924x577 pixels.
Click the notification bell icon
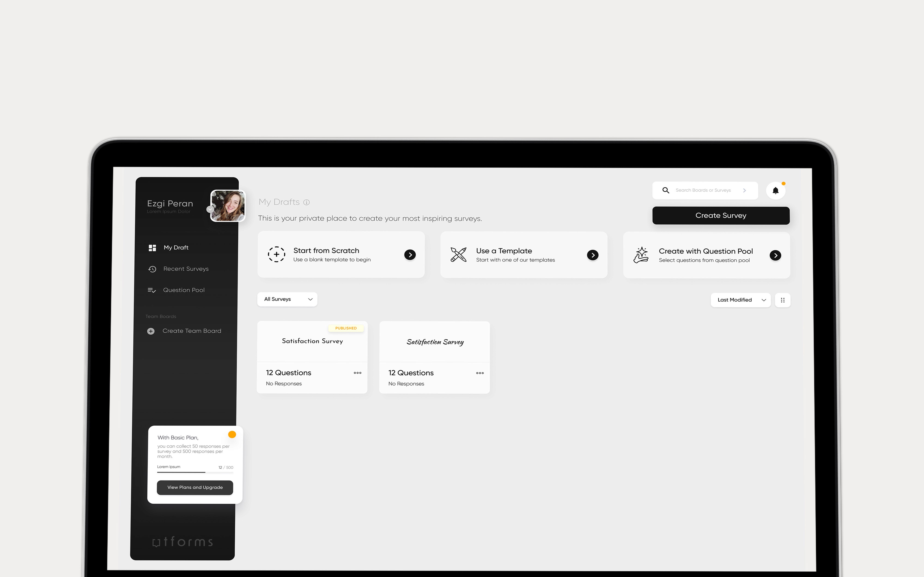pos(776,191)
